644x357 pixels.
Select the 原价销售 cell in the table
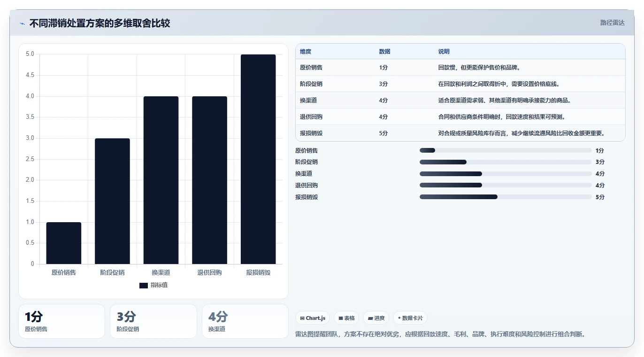(x=311, y=68)
